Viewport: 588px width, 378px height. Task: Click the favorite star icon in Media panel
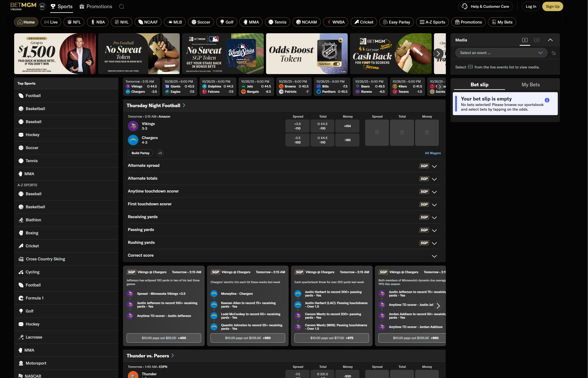point(553,53)
